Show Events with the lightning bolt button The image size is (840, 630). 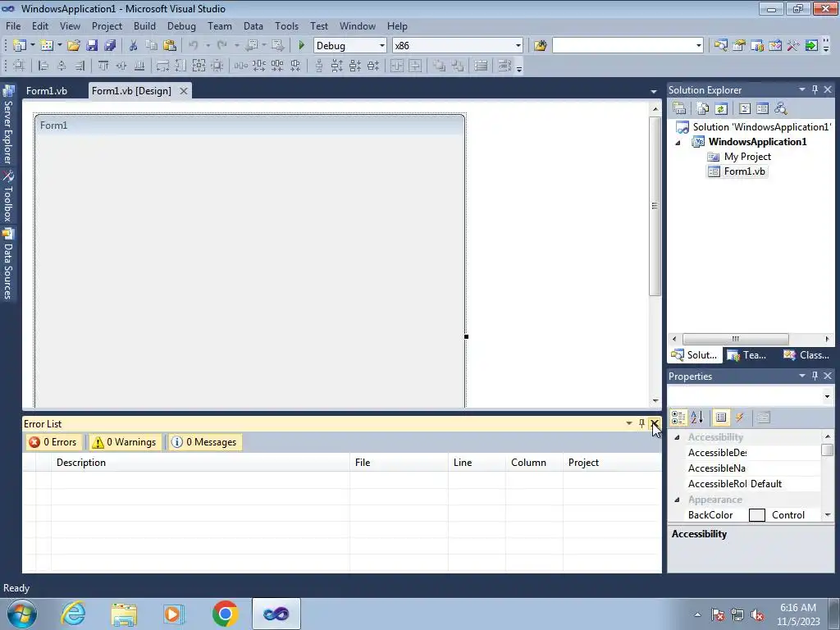(x=740, y=418)
